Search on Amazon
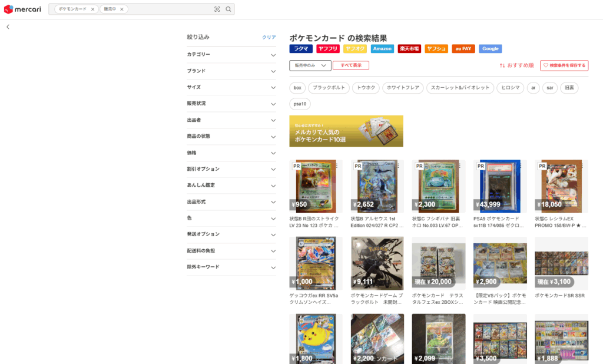 (382, 49)
